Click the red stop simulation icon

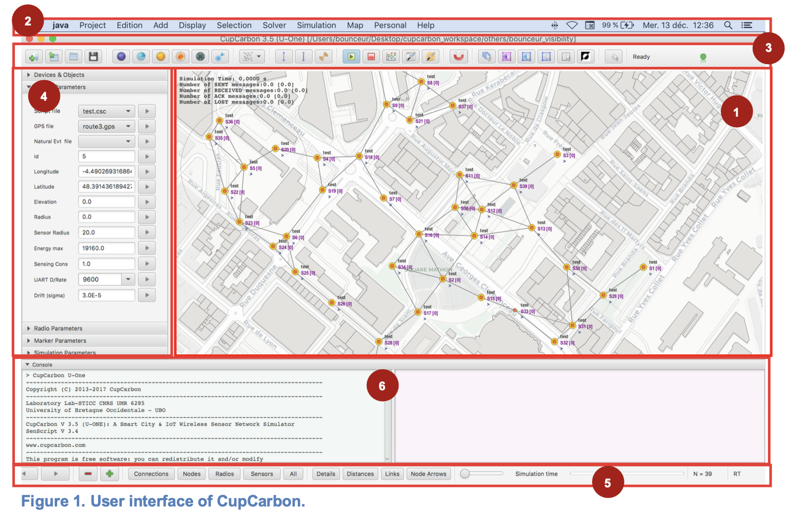[x=371, y=57]
